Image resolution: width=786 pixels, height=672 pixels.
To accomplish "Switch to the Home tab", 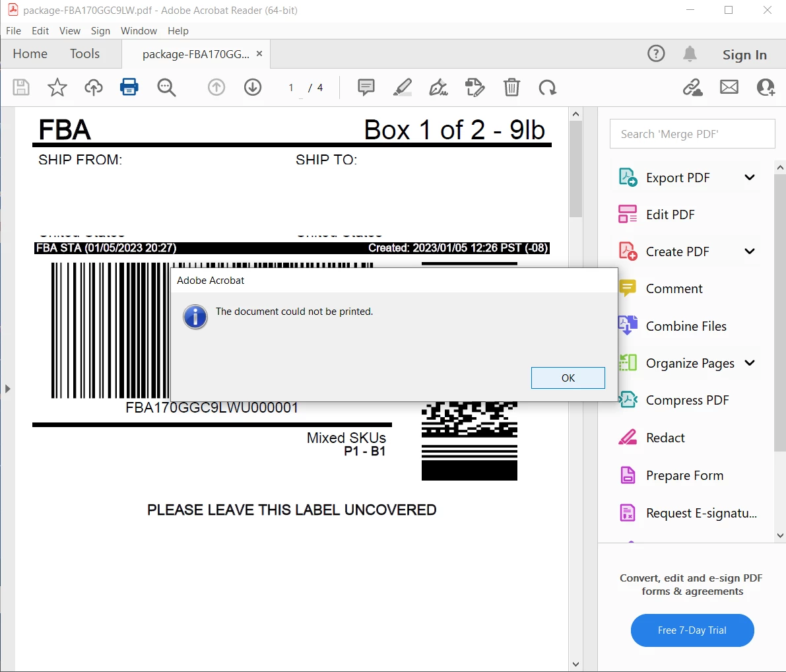I will tap(30, 53).
